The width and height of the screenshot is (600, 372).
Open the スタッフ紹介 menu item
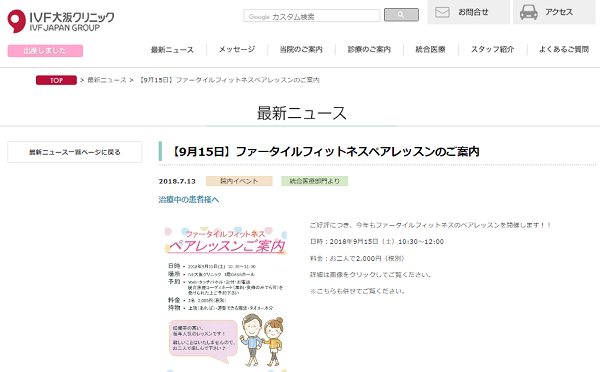click(492, 49)
